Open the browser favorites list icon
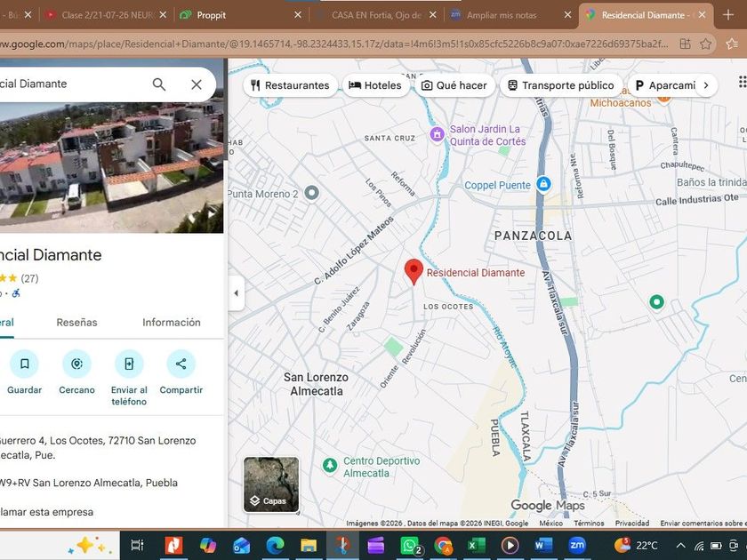Viewport: 747px width, 560px height. click(732, 44)
